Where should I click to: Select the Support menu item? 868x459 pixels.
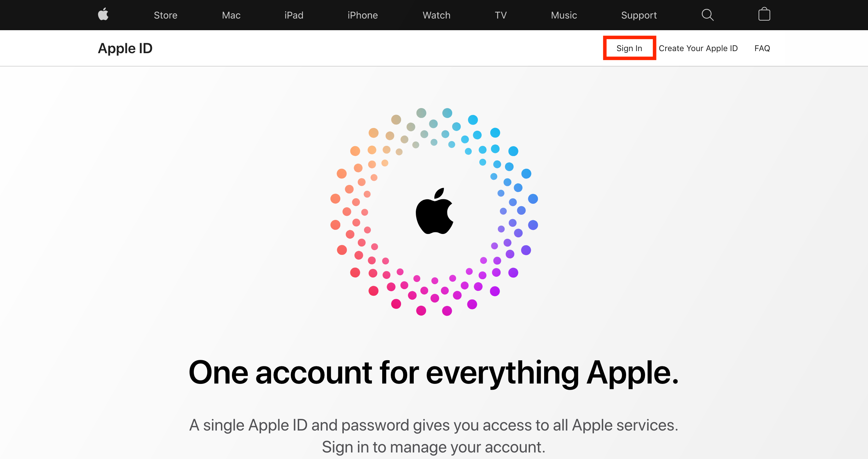[639, 15]
